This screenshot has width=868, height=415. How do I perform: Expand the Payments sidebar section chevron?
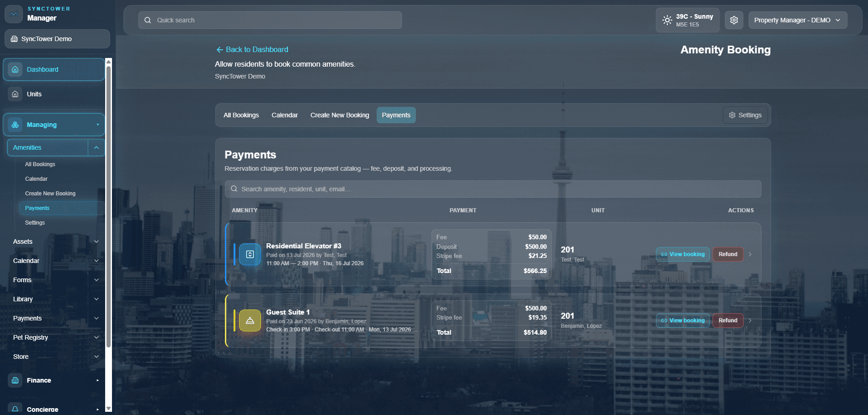click(x=96, y=318)
